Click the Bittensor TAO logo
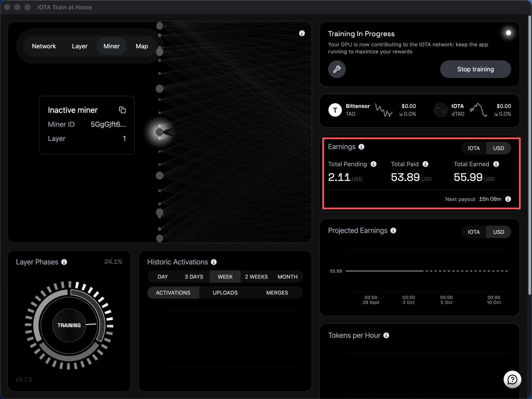532x399 pixels. pos(335,110)
